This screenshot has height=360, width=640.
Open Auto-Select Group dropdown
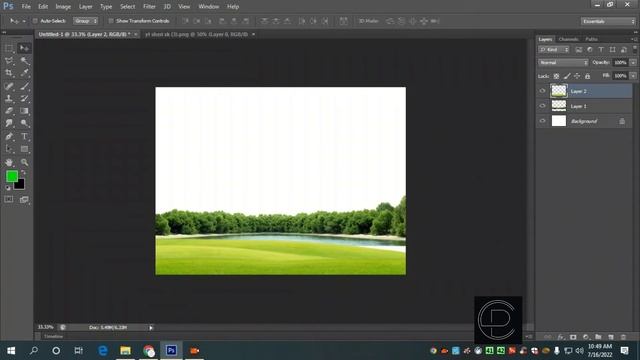85,21
